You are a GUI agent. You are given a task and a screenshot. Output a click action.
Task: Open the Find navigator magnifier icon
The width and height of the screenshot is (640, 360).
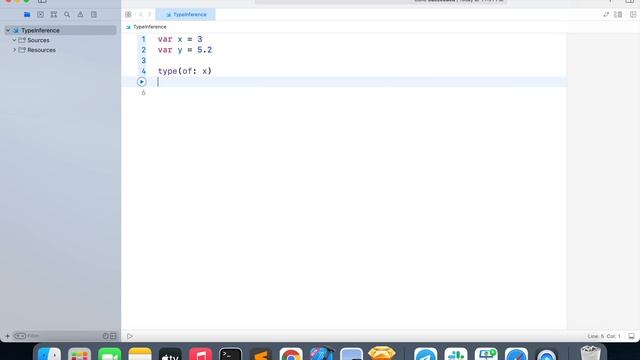(x=67, y=15)
